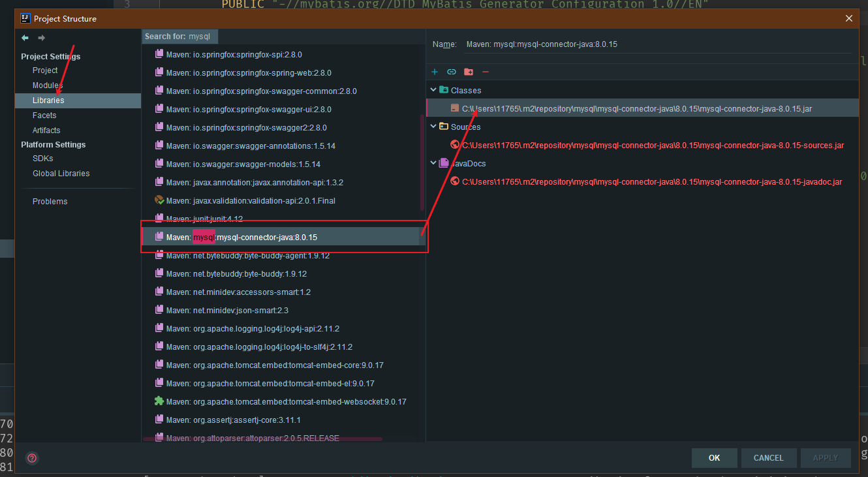This screenshot has height=477, width=868.
Task: Click the OK button
Action: [715, 458]
